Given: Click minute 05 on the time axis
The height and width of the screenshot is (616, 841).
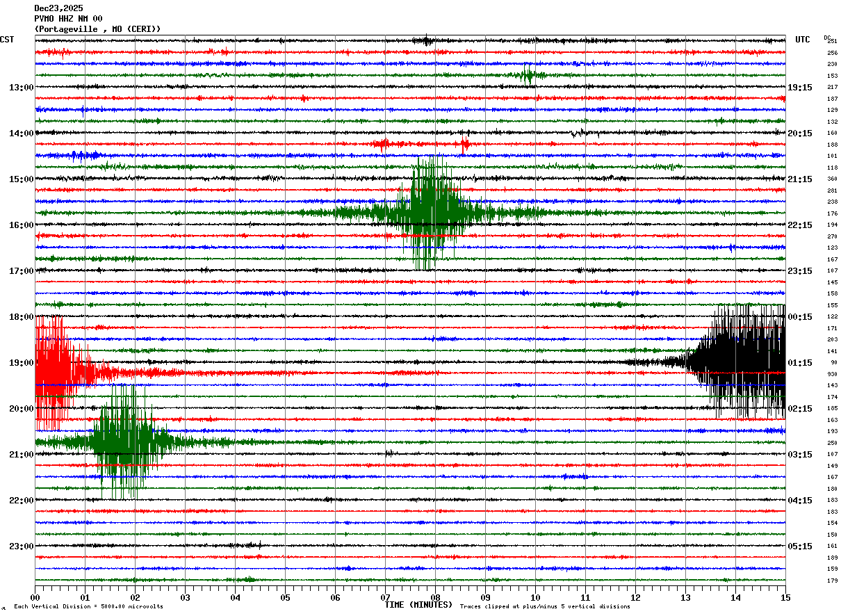Looking at the screenshot, I should click(x=285, y=597).
